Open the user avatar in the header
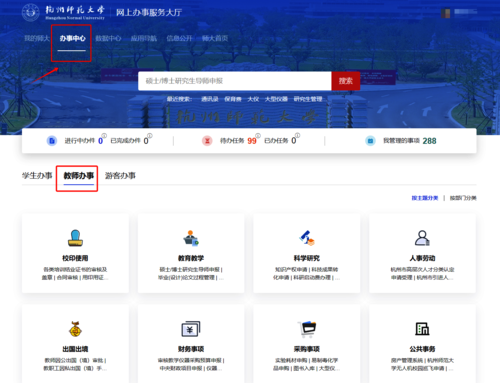This screenshot has width=500, height=383. 446,13
